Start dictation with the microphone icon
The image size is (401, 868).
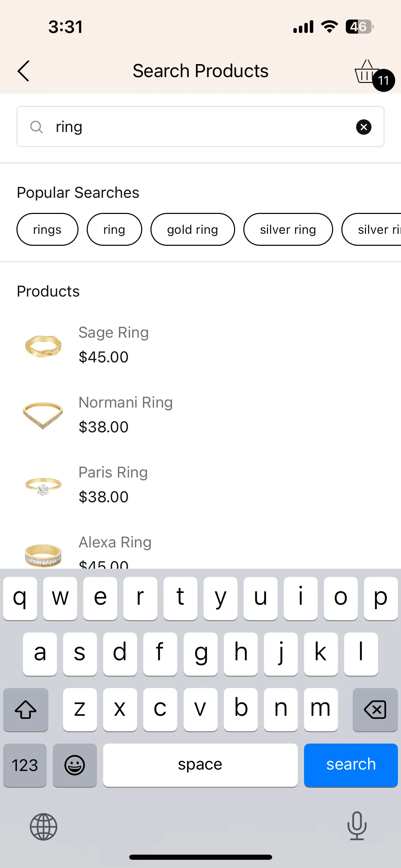[x=357, y=826]
